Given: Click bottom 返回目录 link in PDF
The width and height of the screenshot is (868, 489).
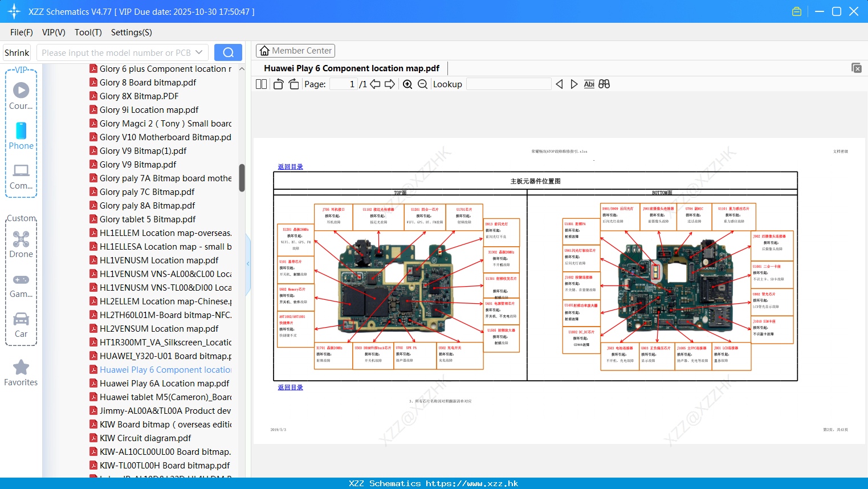Looking at the screenshot, I should tap(290, 388).
